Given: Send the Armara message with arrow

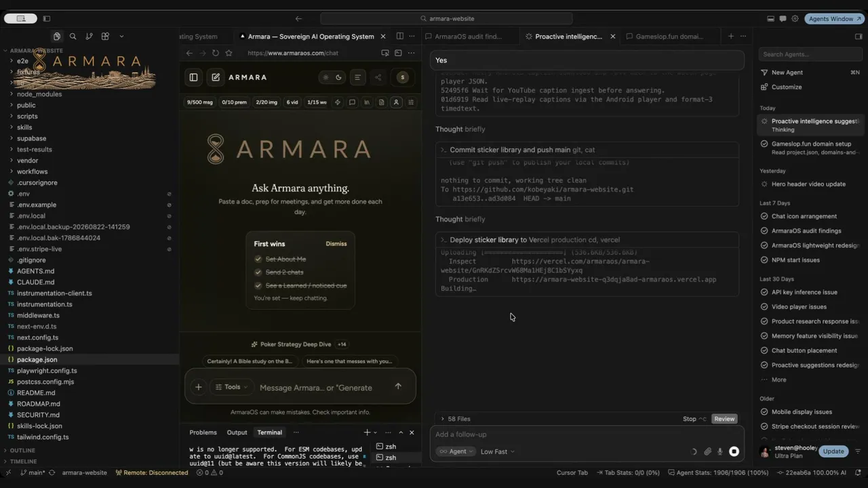Looking at the screenshot, I should pyautogui.click(x=398, y=386).
